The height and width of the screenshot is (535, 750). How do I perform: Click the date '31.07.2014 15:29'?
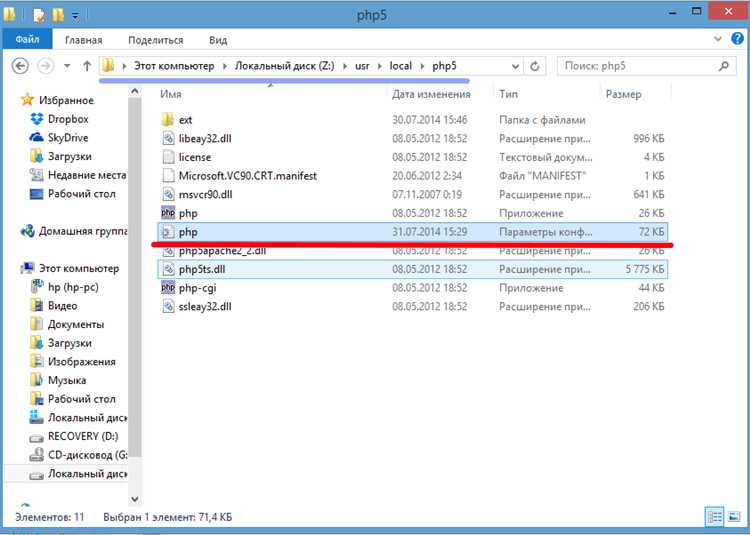pos(430,232)
